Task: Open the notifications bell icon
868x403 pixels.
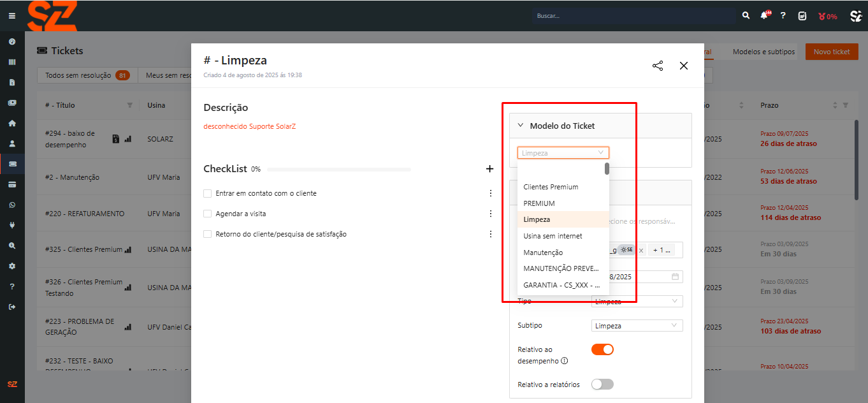Action: (x=764, y=16)
